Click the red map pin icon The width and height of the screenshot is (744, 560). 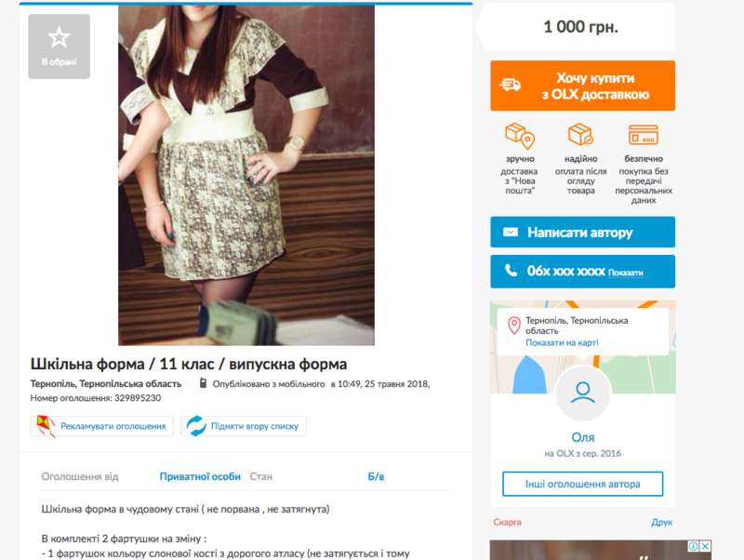click(x=514, y=326)
